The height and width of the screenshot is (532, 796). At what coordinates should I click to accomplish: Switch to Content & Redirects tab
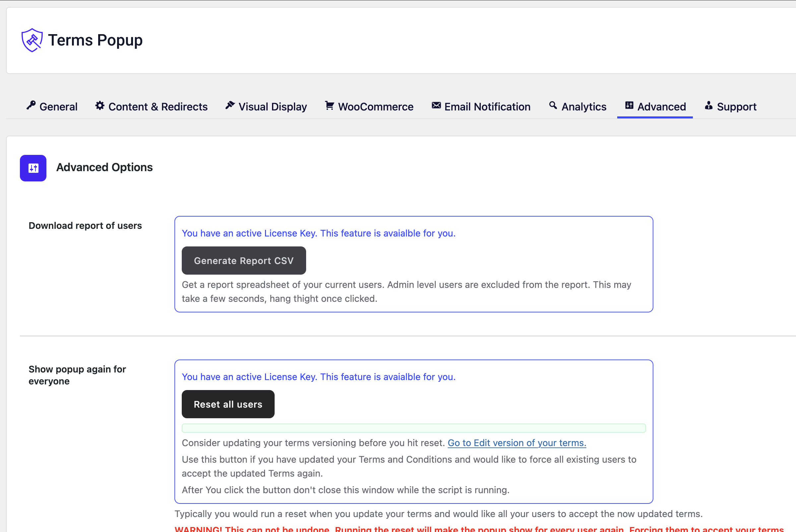tap(158, 107)
